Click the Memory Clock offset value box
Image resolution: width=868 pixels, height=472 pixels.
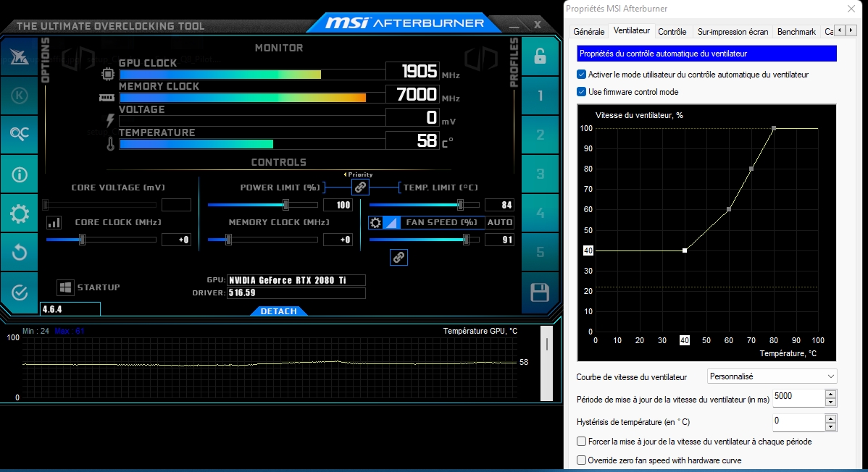[x=338, y=240]
